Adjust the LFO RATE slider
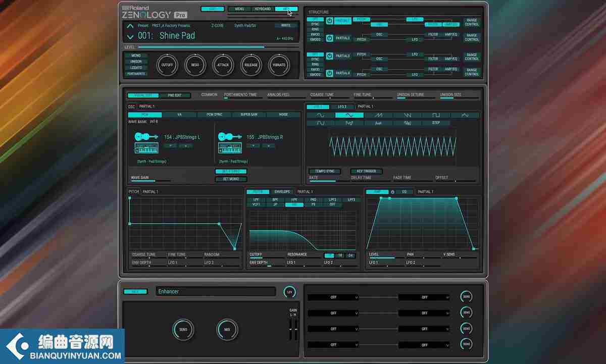 329,181
